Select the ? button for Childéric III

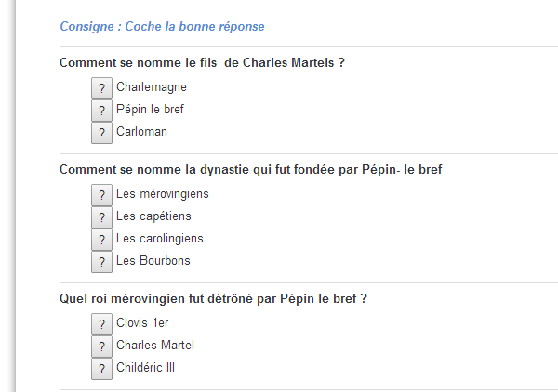(x=101, y=369)
